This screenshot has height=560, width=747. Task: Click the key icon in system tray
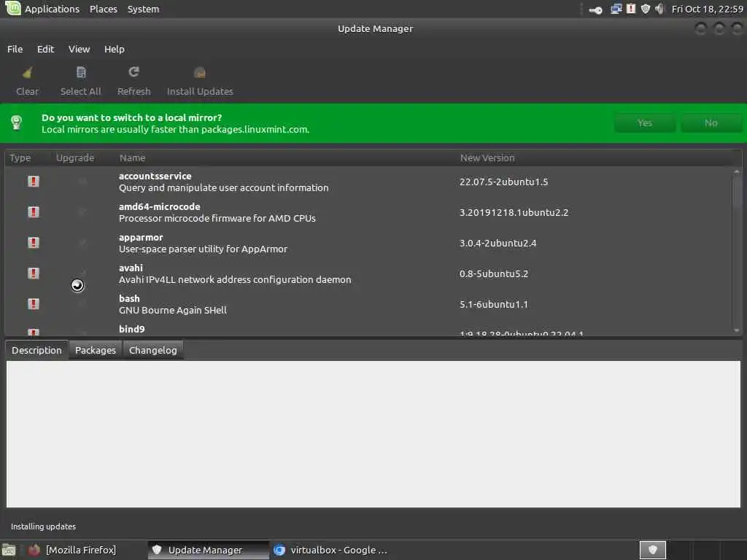[x=595, y=9]
